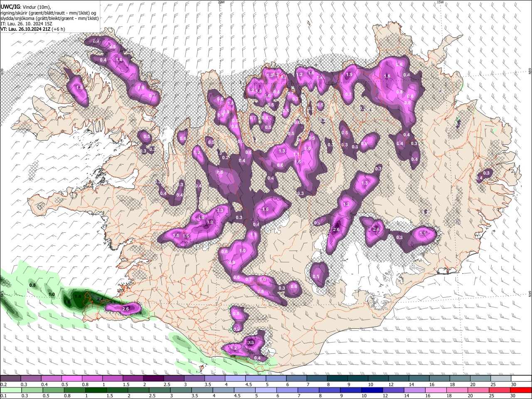
Task: Click the 1.7 snowfall value in the southeast highlands
Action: click(x=423, y=233)
